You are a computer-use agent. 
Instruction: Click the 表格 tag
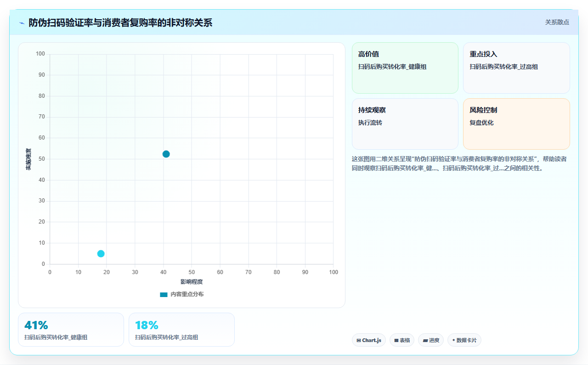(x=402, y=340)
